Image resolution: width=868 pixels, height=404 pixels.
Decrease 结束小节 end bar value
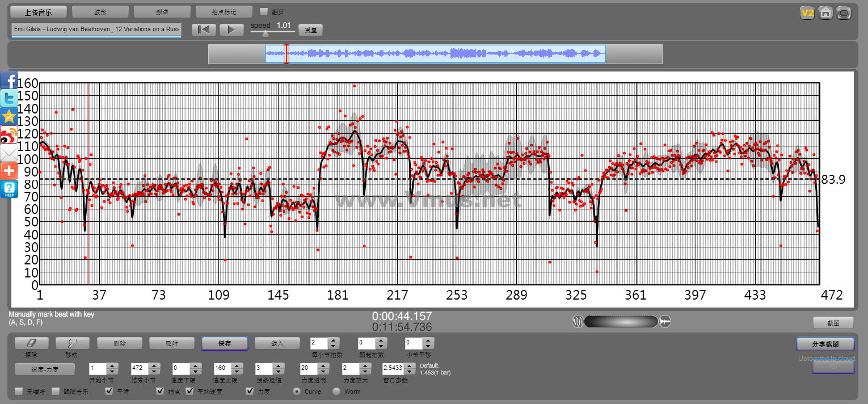tap(153, 371)
